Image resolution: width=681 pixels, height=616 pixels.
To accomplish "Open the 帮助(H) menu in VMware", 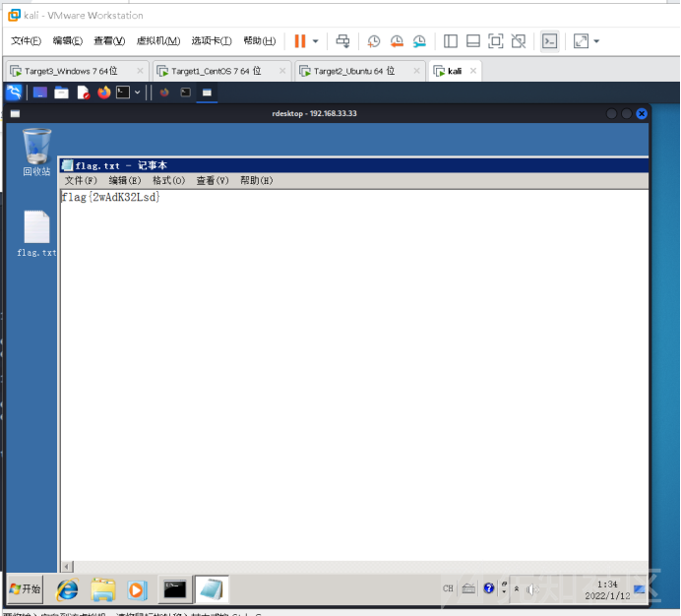I will tap(259, 40).
